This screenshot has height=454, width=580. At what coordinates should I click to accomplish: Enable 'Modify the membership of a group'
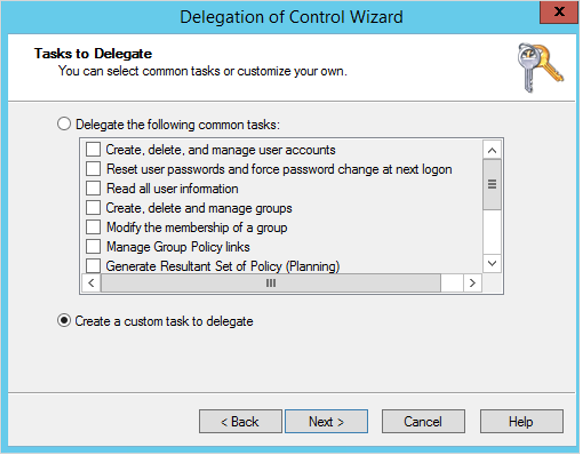[x=93, y=227]
